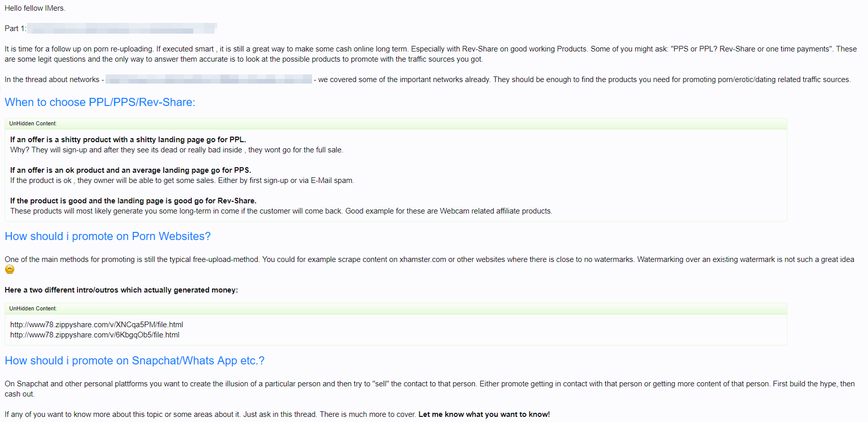Click the When to choose PPL/PPS/Rev-Share heading
The width and height of the screenshot is (868, 422).
tap(100, 102)
